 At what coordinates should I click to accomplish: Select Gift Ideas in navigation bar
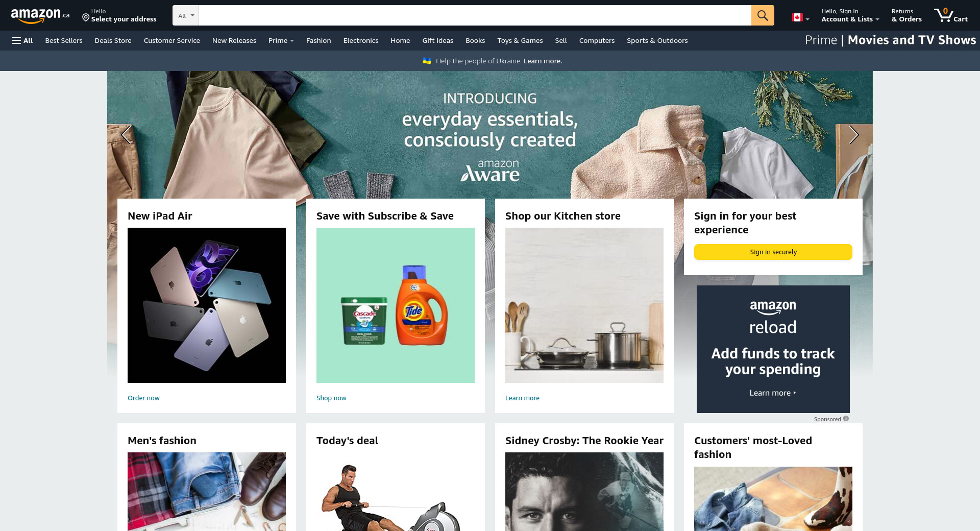(437, 40)
